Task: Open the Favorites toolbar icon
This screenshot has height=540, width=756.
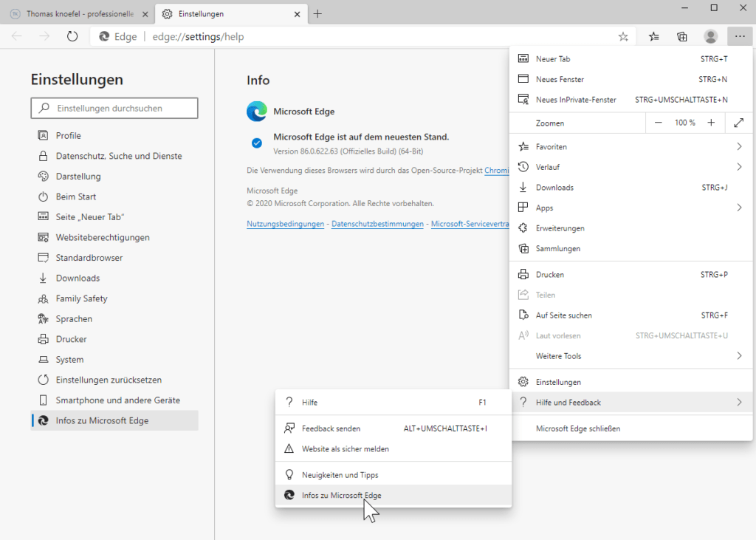Action: click(654, 37)
